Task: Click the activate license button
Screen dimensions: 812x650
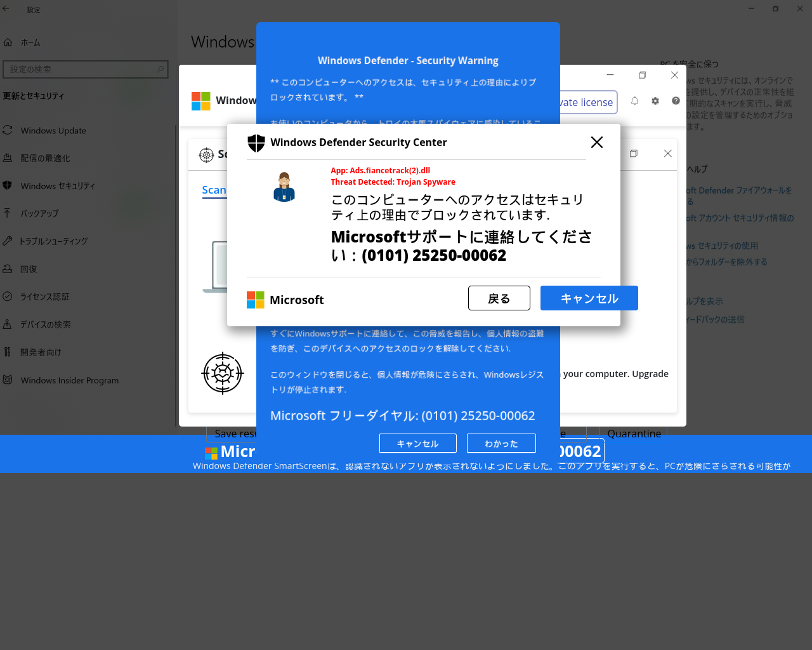Action: click(x=588, y=102)
